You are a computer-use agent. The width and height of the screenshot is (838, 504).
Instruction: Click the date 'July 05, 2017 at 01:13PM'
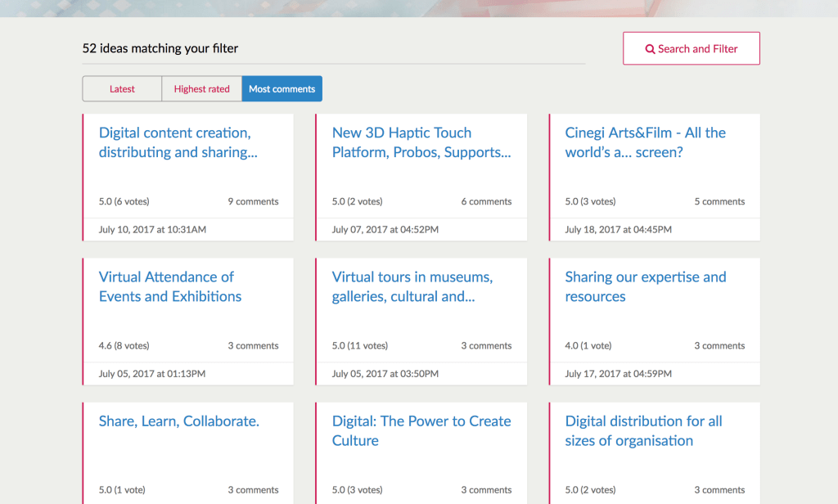(152, 374)
